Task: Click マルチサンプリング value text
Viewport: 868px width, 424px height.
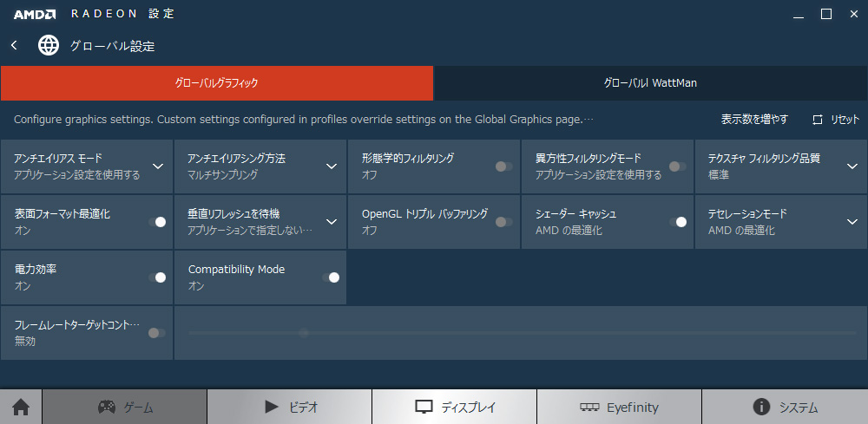Action: [x=223, y=175]
